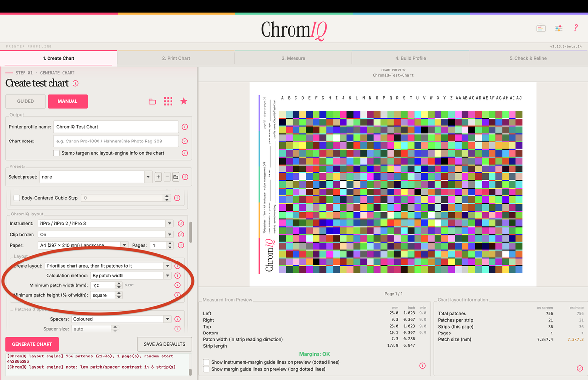
Task: Show info for Chart notes field
Action: (x=185, y=141)
